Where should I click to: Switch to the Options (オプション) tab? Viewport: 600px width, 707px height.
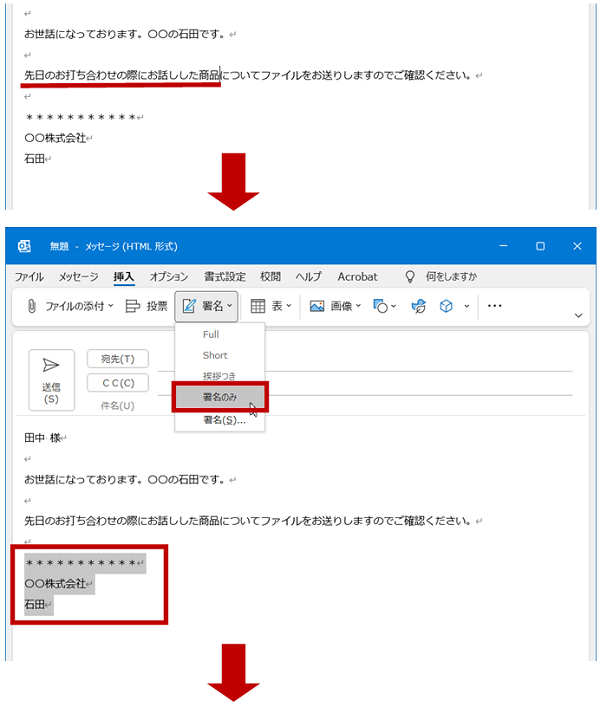(169, 277)
